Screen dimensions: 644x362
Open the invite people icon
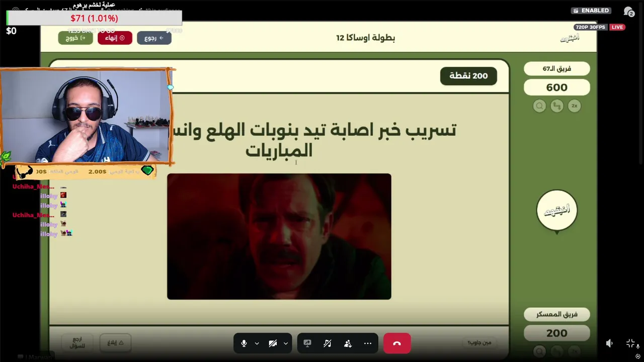(348, 343)
